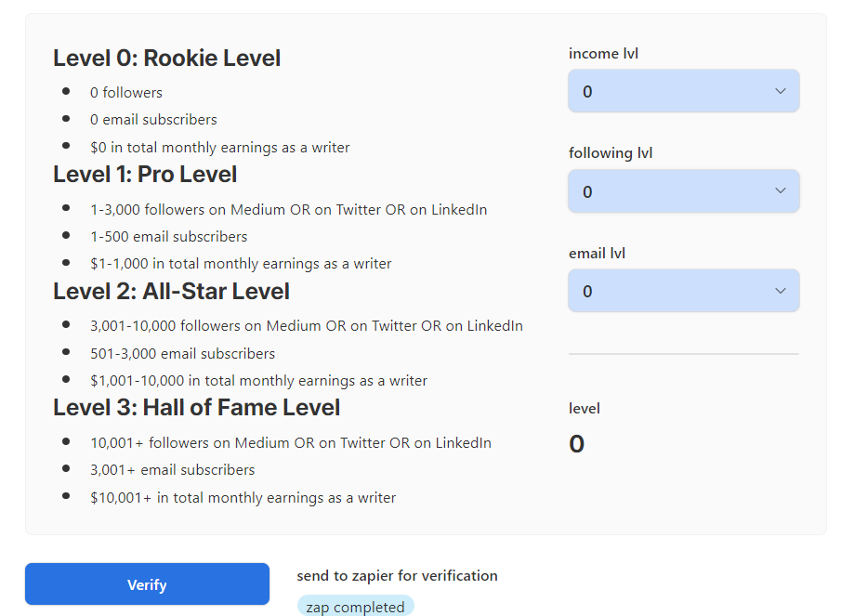Image resolution: width=841 pixels, height=616 pixels.
Task: Open the income lvl select box
Action: pos(683,91)
